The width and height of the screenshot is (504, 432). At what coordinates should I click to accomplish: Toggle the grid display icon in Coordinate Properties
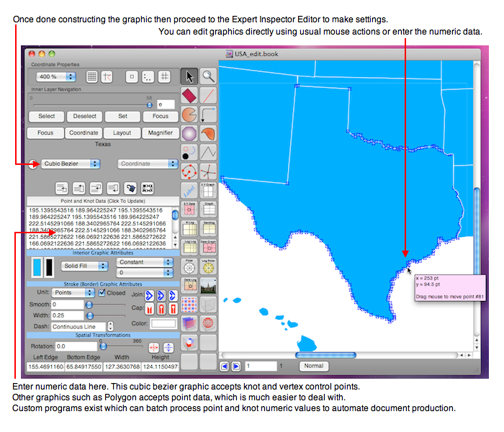(x=92, y=76)
